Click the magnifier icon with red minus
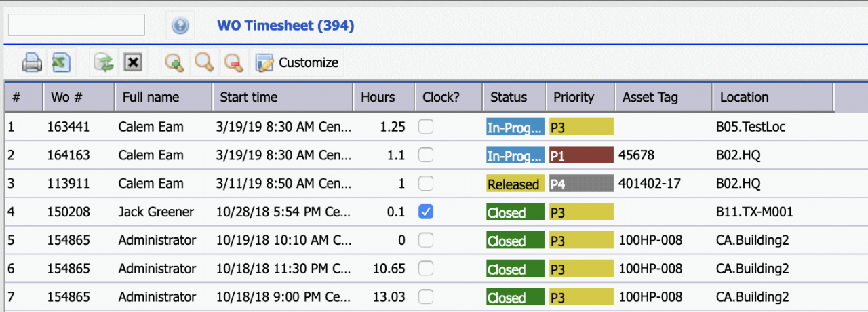 [x=233, y=62]
